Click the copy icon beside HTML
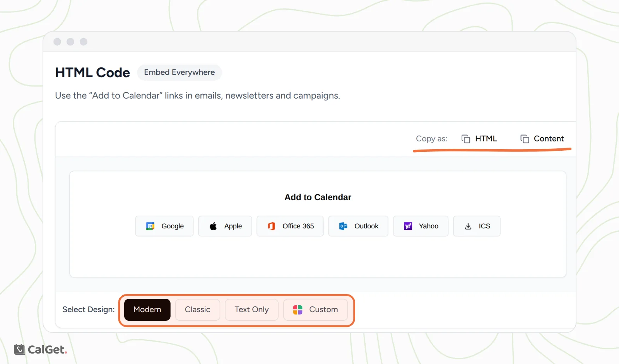 466,139
